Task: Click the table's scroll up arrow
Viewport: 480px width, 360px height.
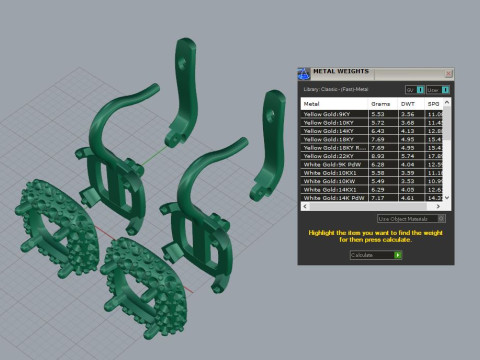Action: click(x=447, y=102)
